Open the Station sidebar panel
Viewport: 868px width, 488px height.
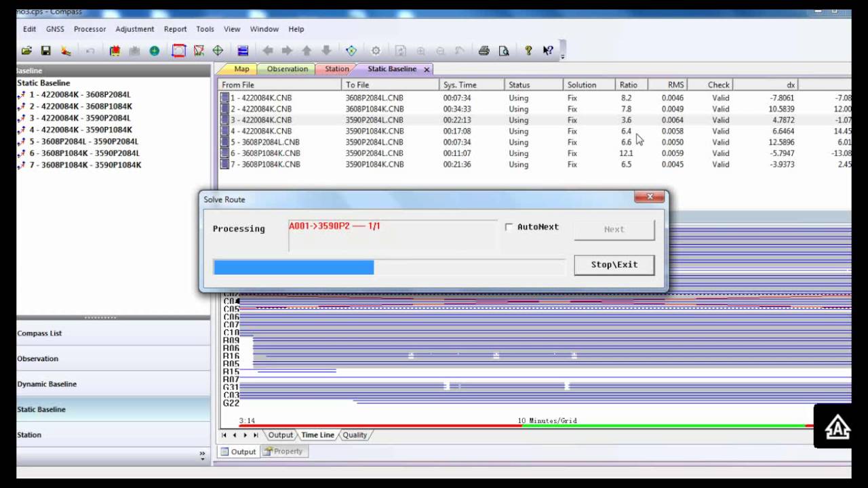(x=113, y=435)
